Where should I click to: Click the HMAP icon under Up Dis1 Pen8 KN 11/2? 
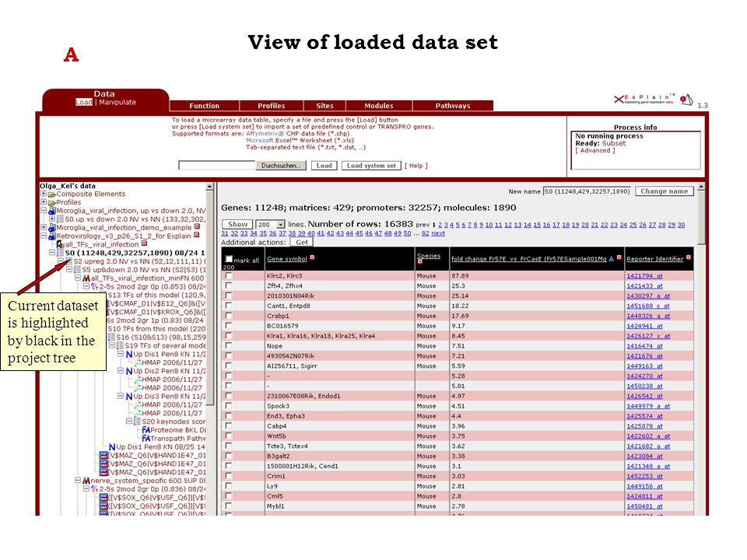click(139, 363)
